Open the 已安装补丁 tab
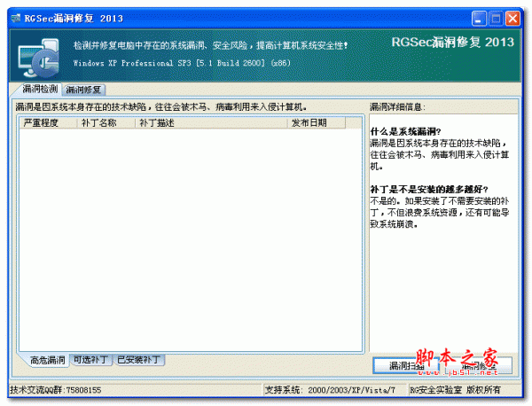The image size is (532, 406). pyautogui.click(x=139, y=360)
